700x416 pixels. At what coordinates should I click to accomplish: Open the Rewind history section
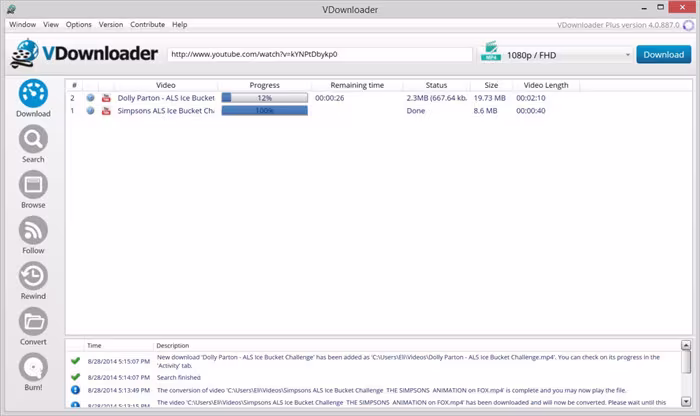point(33,281)
